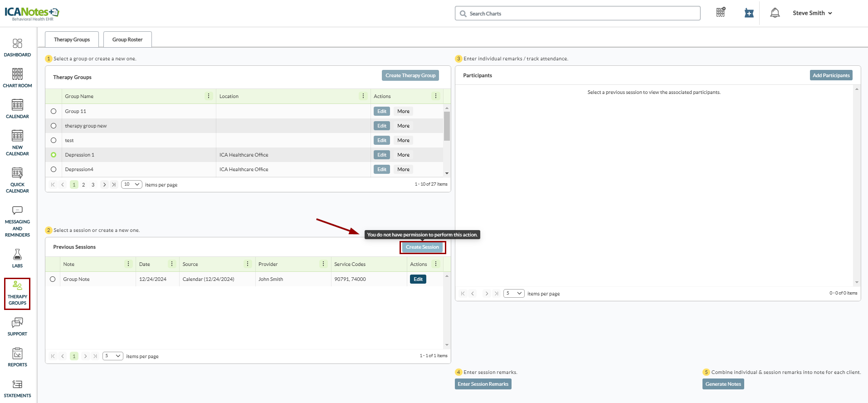Open Messaging and Reminders
This screenshot has width=868, height=403.
[17, 221]
